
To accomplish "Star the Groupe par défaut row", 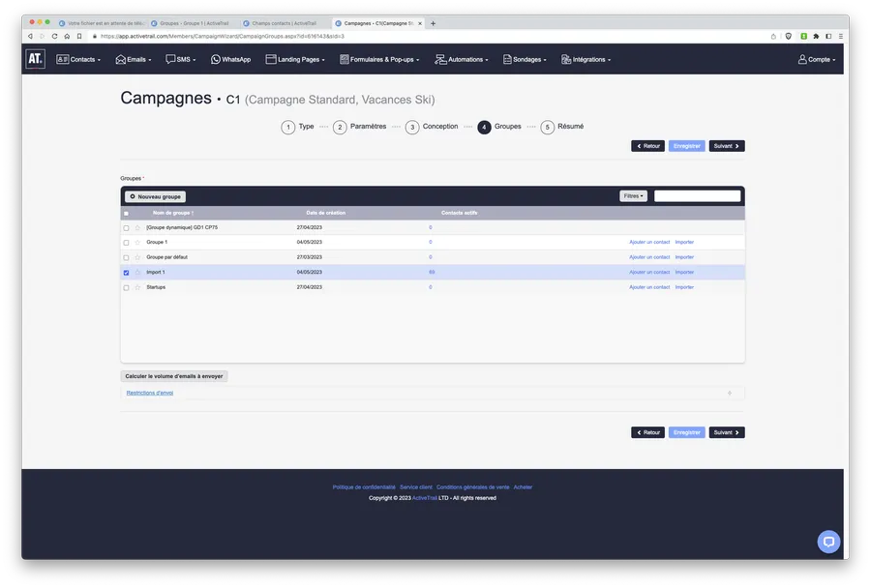I will click(x=137, y=257).
